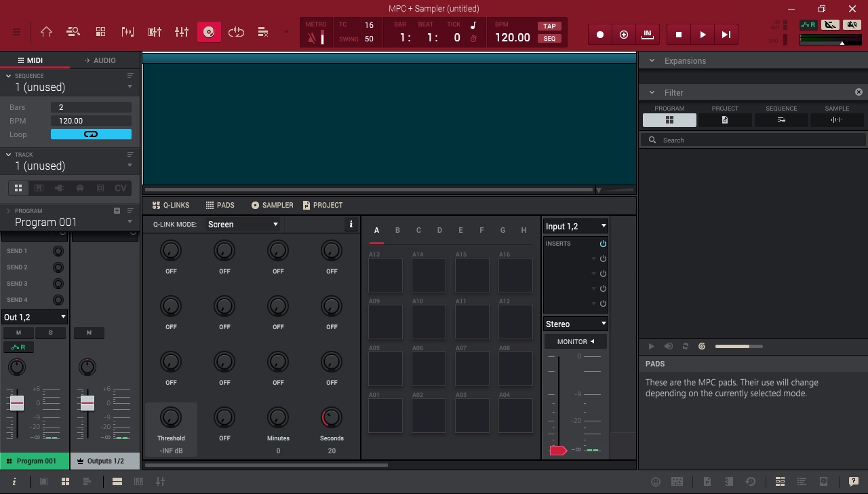Click the time-correct quarter note icon
Viewport: 868px width, 494px height.
[473, 25]
